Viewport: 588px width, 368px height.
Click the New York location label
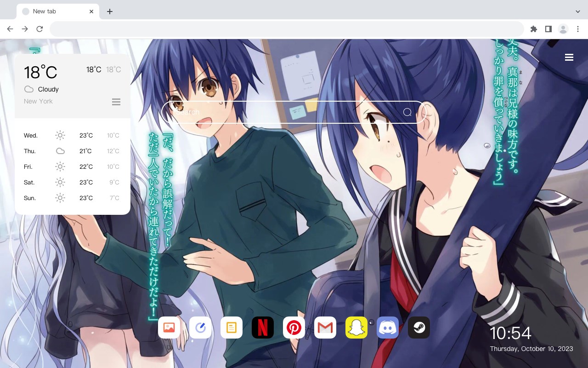[38, 101]
